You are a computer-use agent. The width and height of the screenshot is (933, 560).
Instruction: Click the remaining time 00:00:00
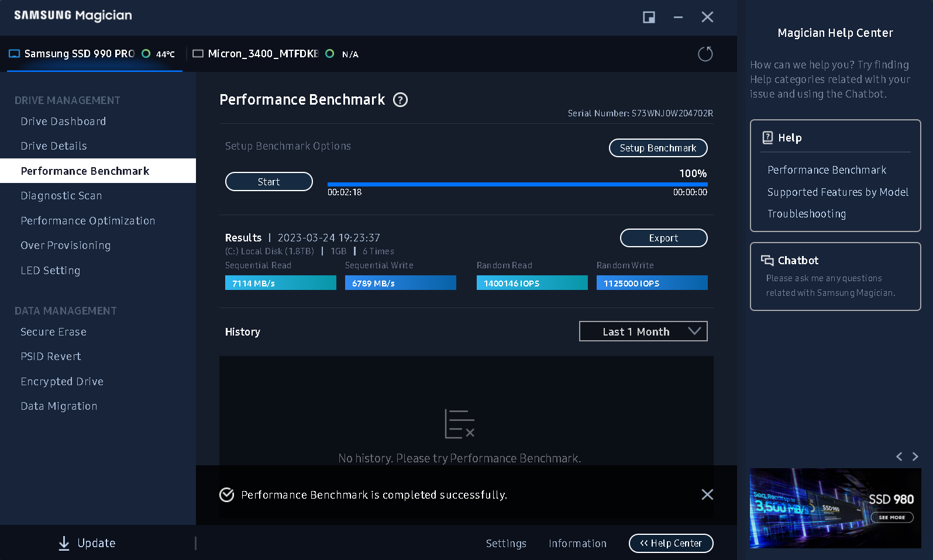[x=690, y=192]
